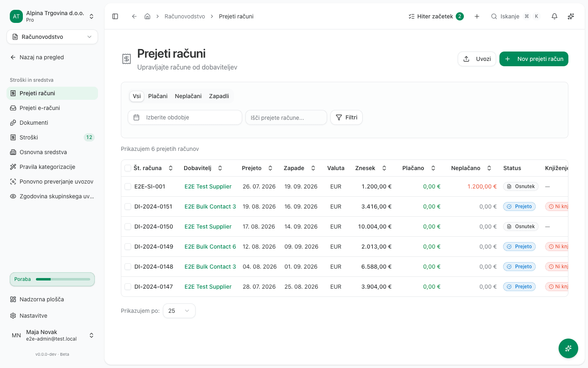Open the Filtri button

pyautogui.click(x=346, y=117)
